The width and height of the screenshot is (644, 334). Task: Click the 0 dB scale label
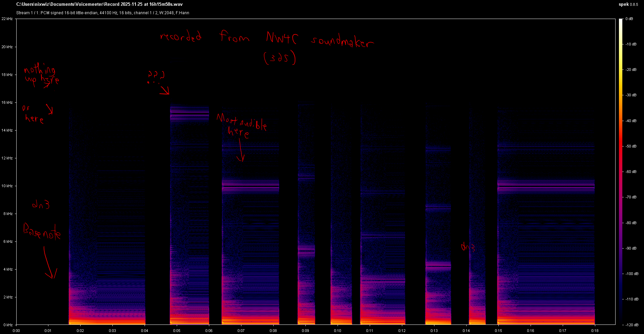pyautogui.click(x=629, y=19)
